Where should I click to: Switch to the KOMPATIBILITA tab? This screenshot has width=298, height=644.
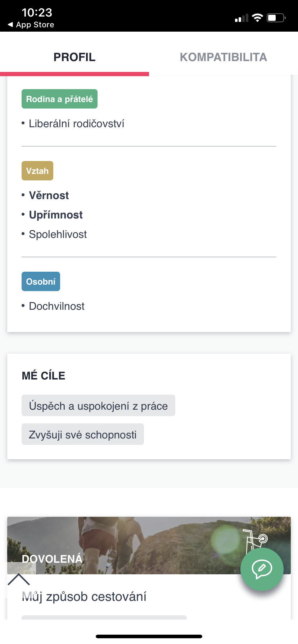[x=223, y=57]
